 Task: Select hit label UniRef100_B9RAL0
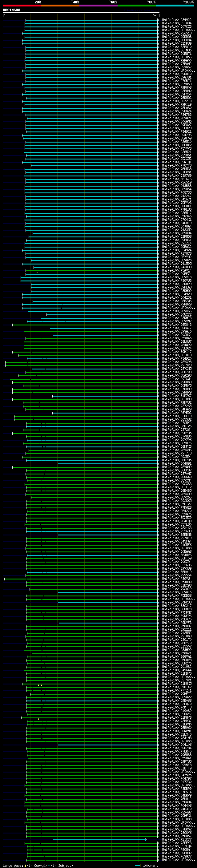click(x=177, y=74)
